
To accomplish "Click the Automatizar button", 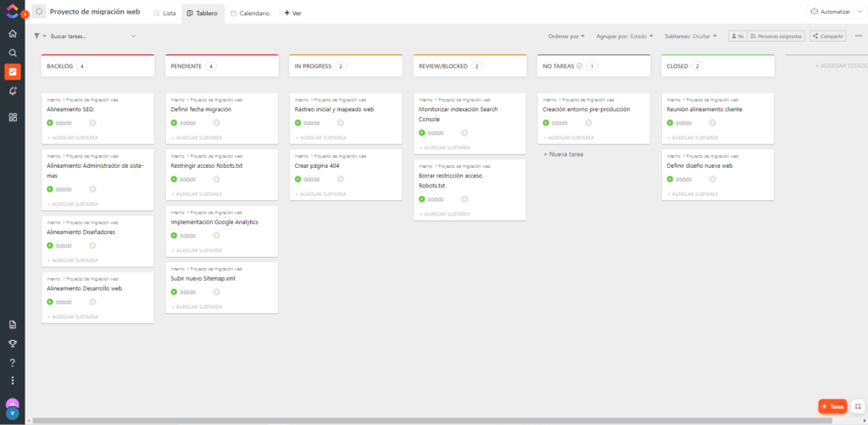I will pos(831,12).
